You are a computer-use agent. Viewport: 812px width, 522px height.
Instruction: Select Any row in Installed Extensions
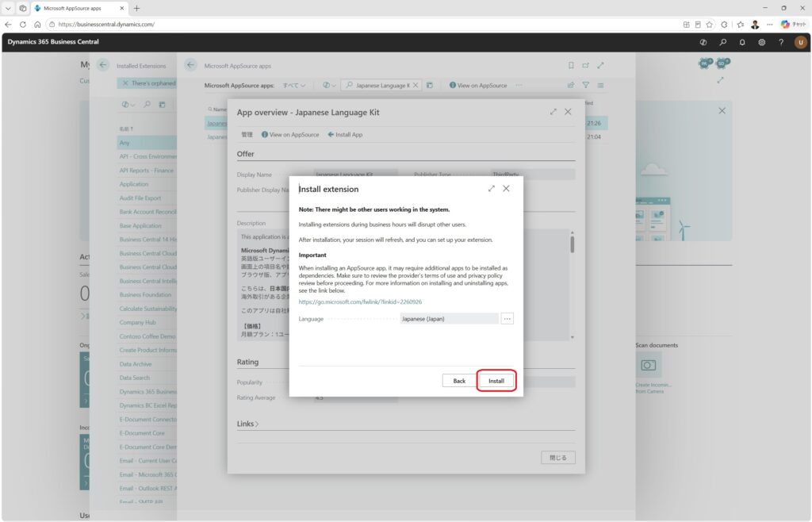(147, 143)
